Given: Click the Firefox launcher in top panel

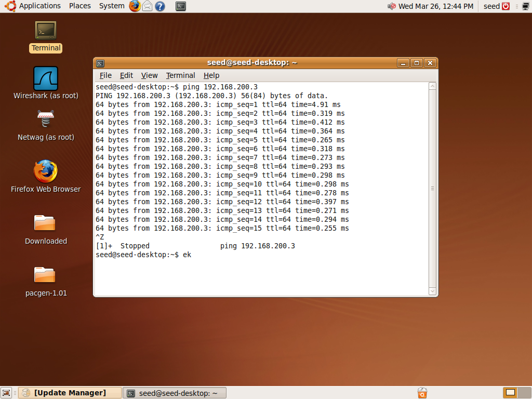Looking at the screenshot, I should (x=135, y=6).
